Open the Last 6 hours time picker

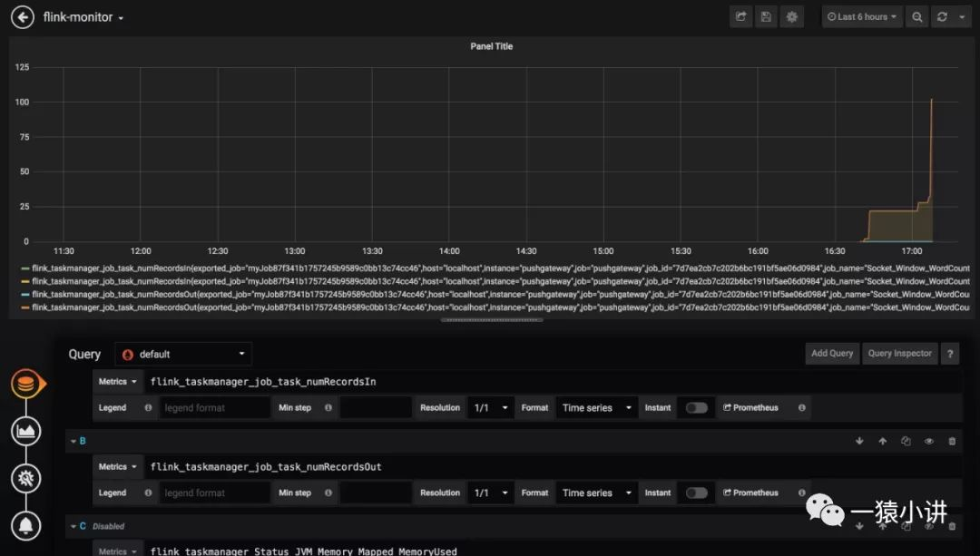coord(863,17)
